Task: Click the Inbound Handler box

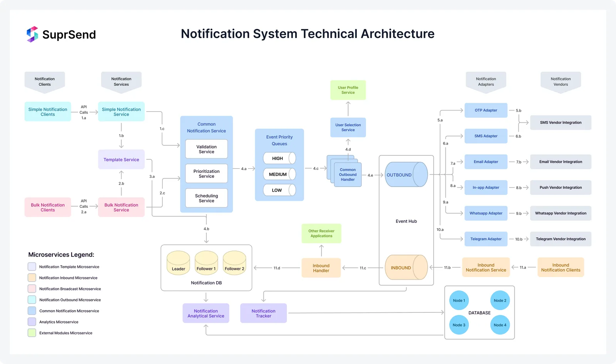Action: click(321, 268)
